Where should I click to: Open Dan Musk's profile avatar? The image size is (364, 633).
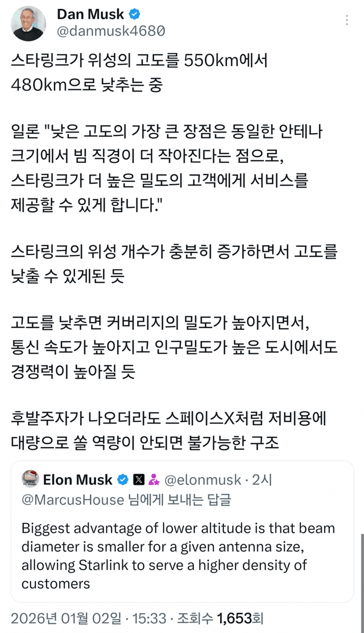[x=28, y=23]
